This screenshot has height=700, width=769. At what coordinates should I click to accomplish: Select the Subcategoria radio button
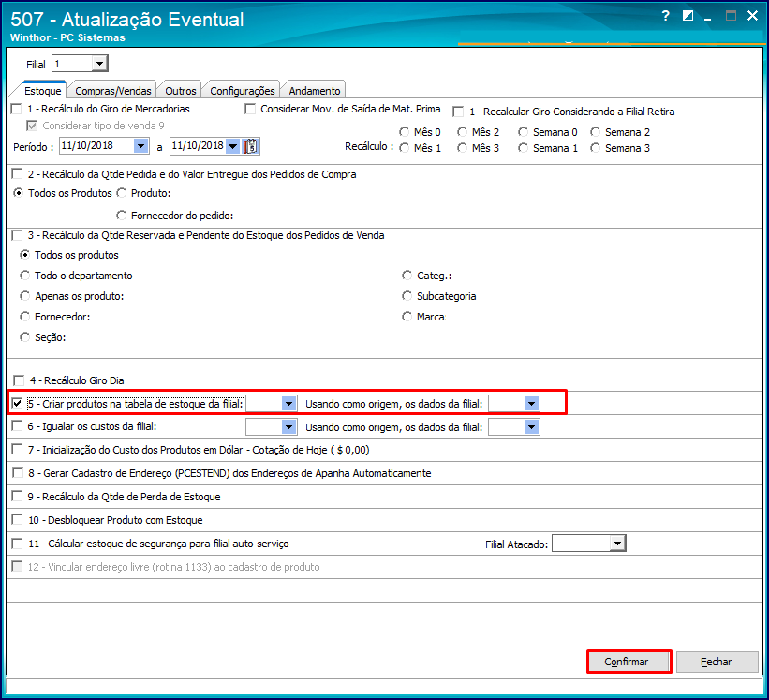coord(407,296)
